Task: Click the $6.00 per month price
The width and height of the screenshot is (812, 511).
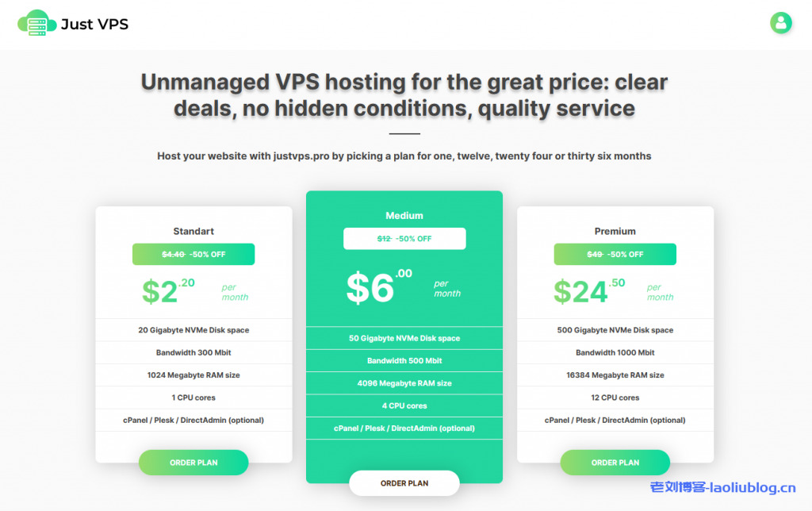Action: tap(379, 287)
